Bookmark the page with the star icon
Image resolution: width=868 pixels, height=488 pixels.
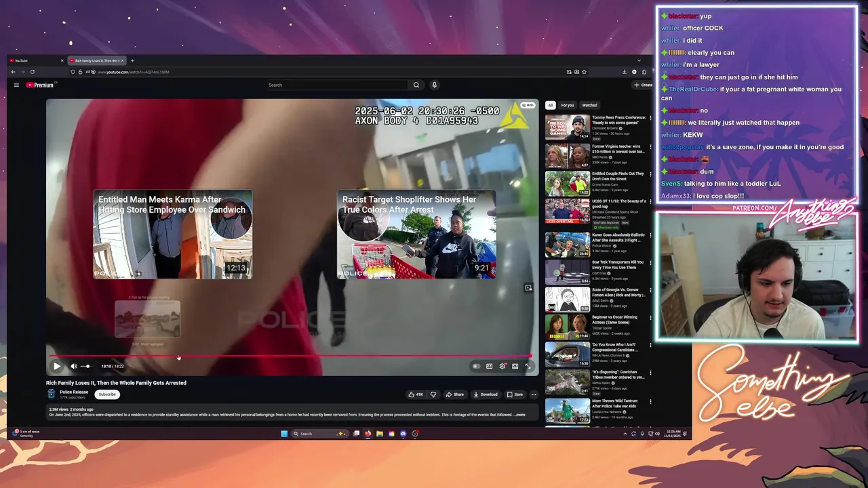pos(584,72)
